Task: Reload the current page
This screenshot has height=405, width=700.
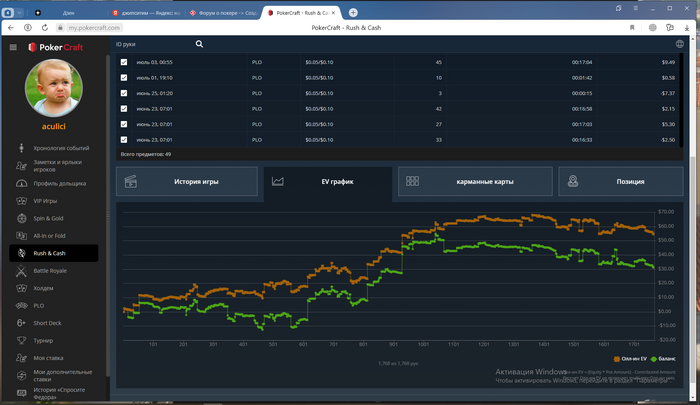Action: pyautogui.click(x=45, y=28)
